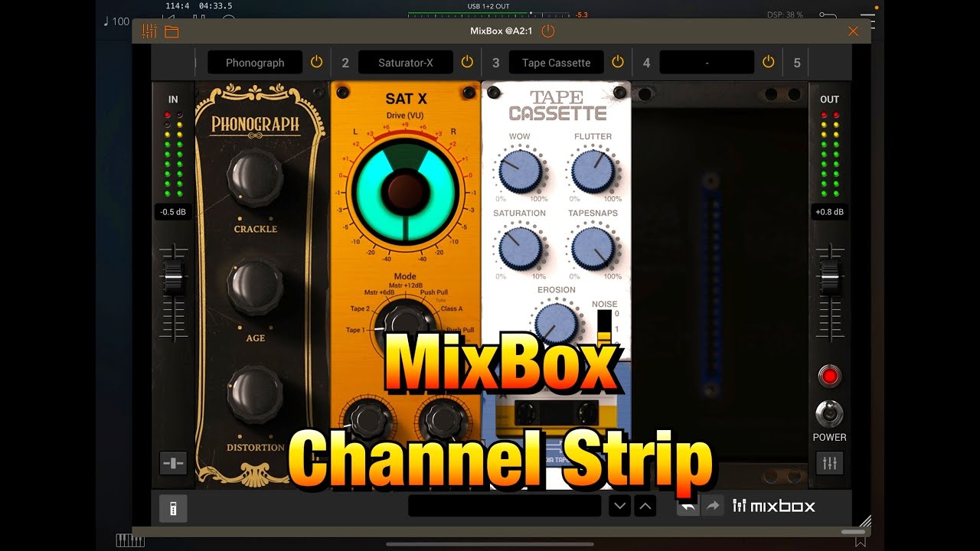Viewport: 980px width, 551px height.
Task: Click the piano keyboard icon at bottom left
Action: (130, 541)
